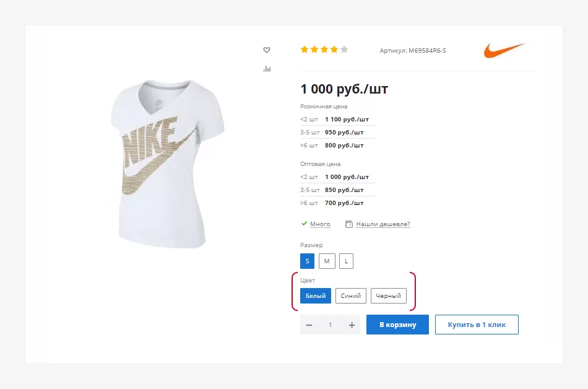This screenshot has height=389, width=588.
Task: Click the Купить в 1 клик button
Action: point(477,325)
